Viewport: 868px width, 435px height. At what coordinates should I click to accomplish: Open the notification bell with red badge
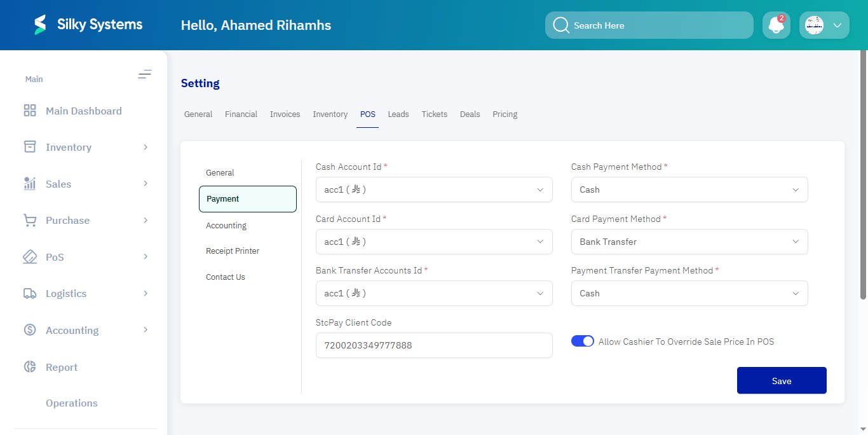(776, 25)
